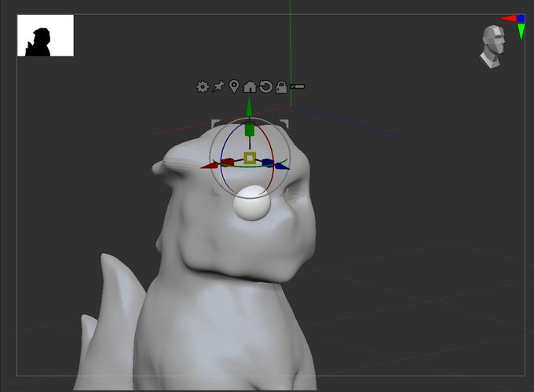Viewport: 534px width, 392px height.
Task: Click the yellow center square of gizmo
Action: click(x=250, y=158)
